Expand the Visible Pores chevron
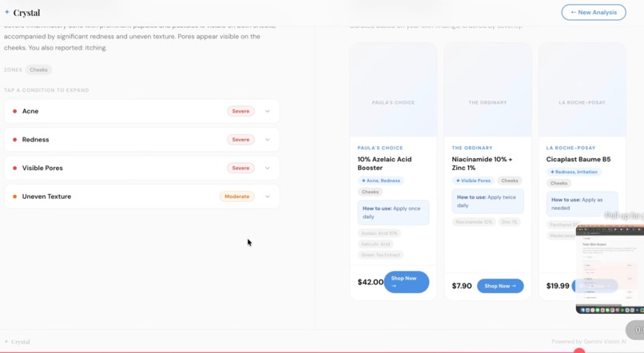This screenshot has width=644, height=353. [268, 168]
